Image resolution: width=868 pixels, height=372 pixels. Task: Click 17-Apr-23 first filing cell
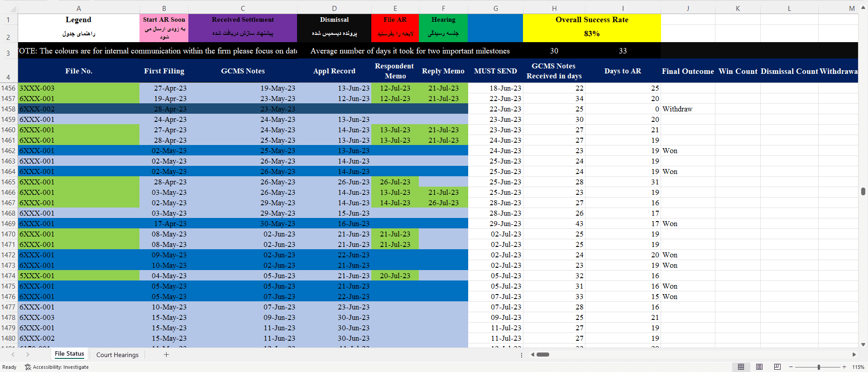pyautogui.click(x=164, y=224)
